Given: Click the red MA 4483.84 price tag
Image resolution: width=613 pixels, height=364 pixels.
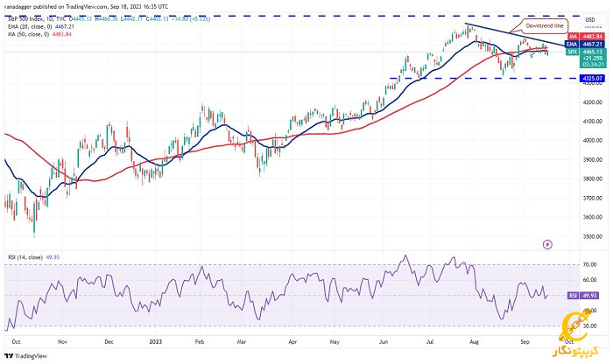Looking at the screenshot, I should tap(586, 37).
